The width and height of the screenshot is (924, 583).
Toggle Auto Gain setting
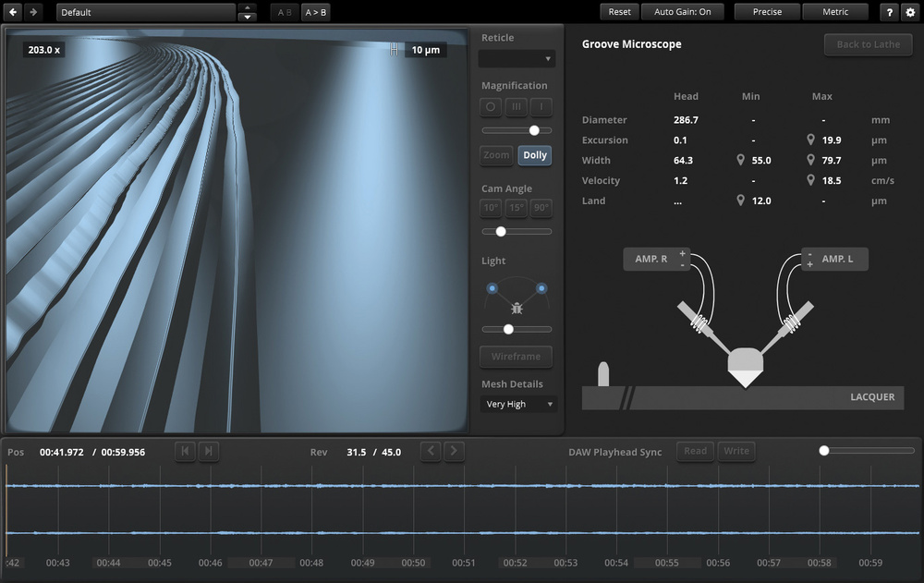click(682, 12)
